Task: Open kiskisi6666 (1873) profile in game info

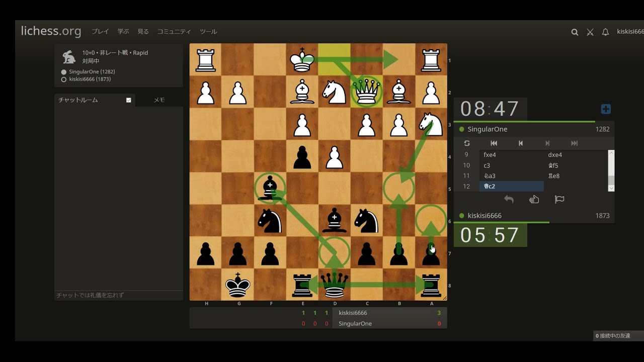Action: tap(90, 79)
